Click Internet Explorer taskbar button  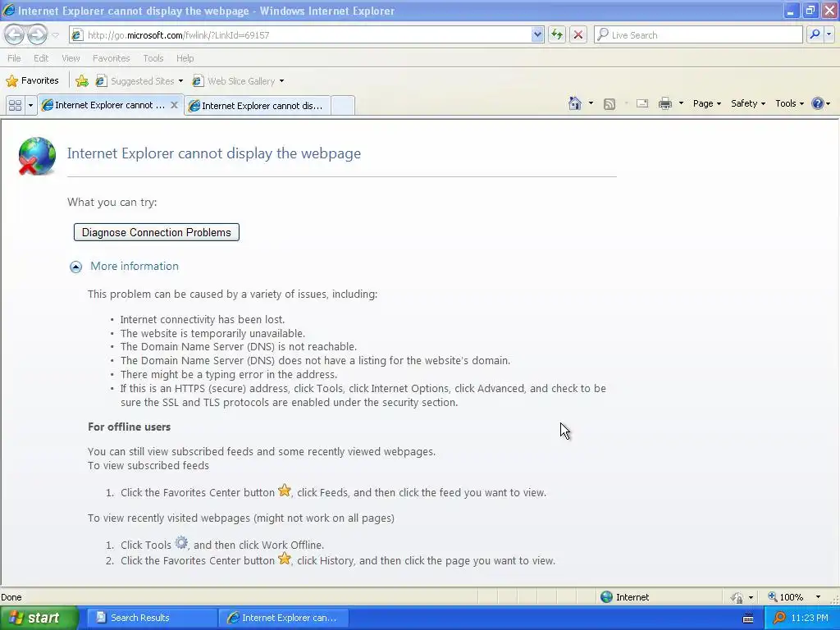tap(284, 618)
